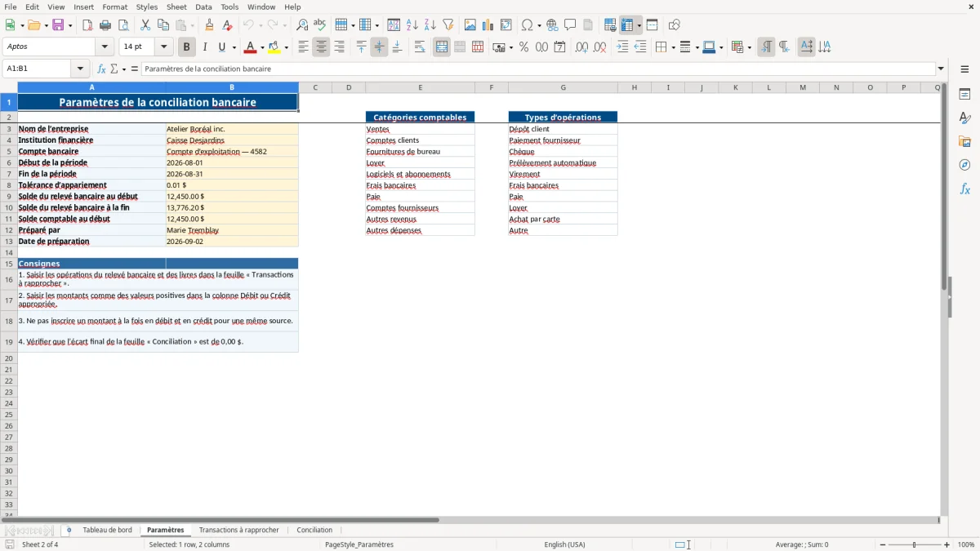Click the formula input line
Screen dimensions: 980x551
pyautogui.click(x=538, y=69)
